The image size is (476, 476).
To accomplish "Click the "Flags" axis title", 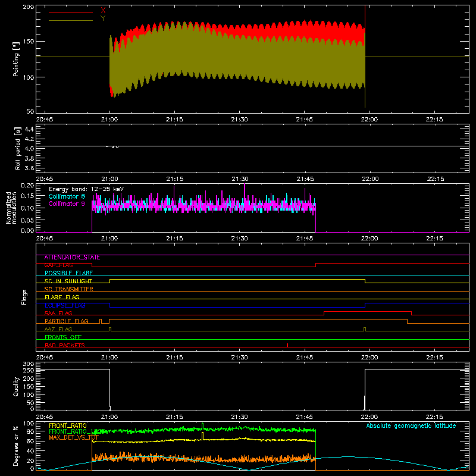I will click(x=24, y=297).
